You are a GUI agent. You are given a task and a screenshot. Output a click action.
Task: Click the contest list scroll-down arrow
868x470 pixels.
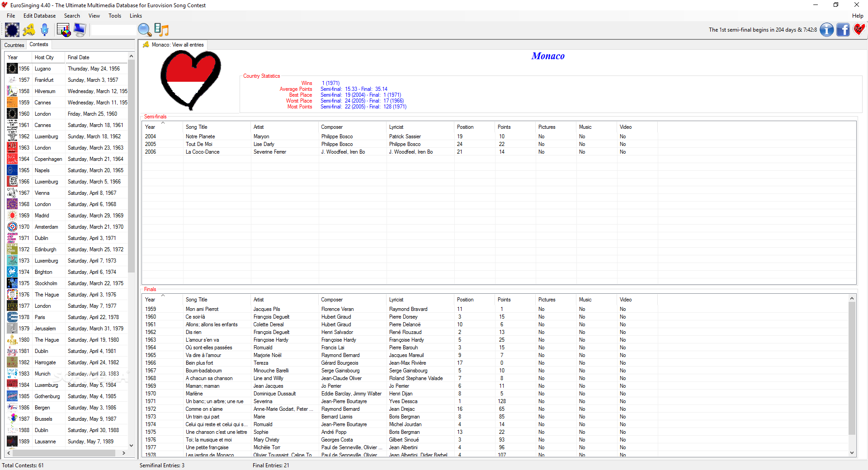tap(132, 445)
